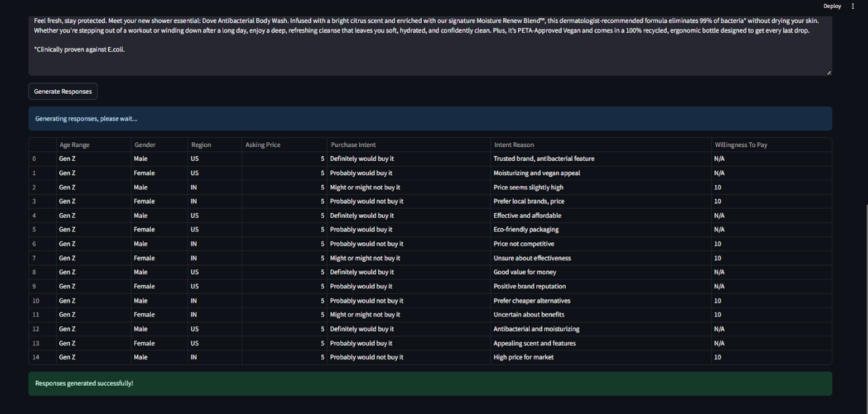The height and width of the screenshot is (414, 868).
Task: Click row index 0 in the table
Action: click(x=42, y=159)
